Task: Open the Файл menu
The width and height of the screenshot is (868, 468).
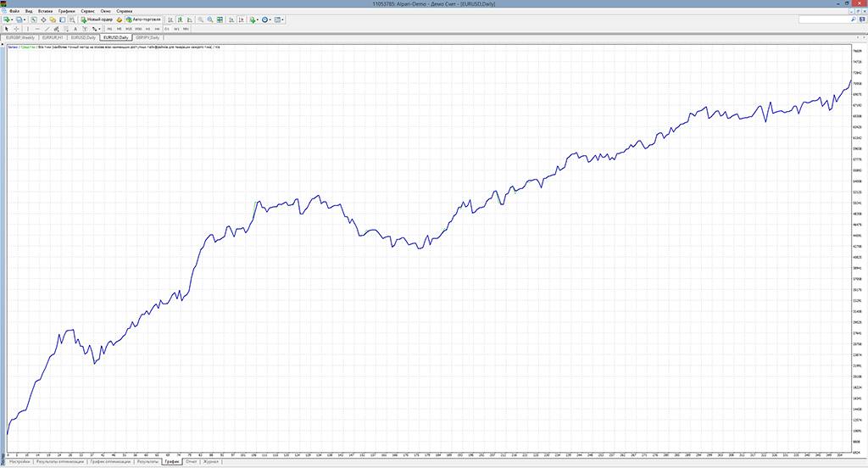Action: coord(14,11)
